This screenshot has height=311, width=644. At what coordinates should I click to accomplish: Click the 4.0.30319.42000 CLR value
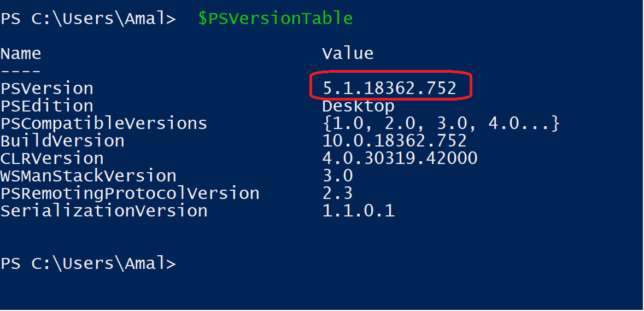coord(400,159)
